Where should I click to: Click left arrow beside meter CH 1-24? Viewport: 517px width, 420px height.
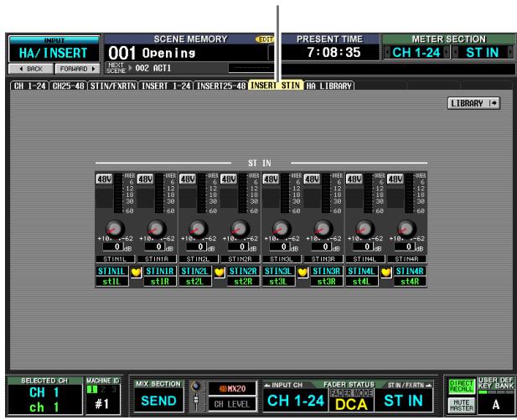coord(387,53)
